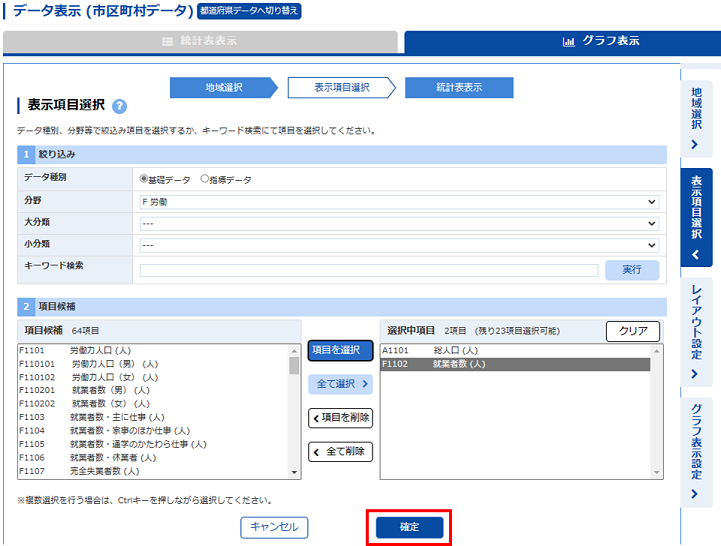
Task: Select F1102 就業者数 (人) in selected list
Action: pos(515,364)
